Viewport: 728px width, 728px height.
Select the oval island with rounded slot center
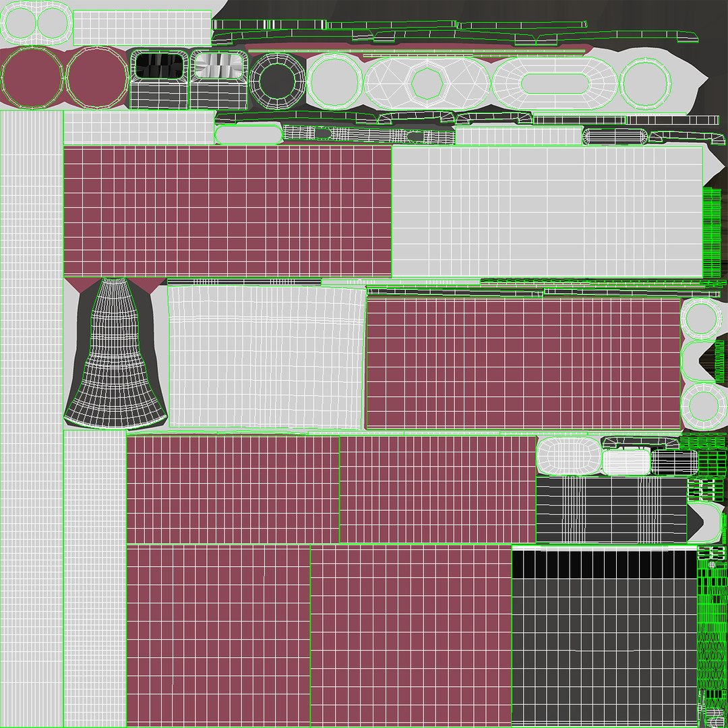[x=554, y=84]
